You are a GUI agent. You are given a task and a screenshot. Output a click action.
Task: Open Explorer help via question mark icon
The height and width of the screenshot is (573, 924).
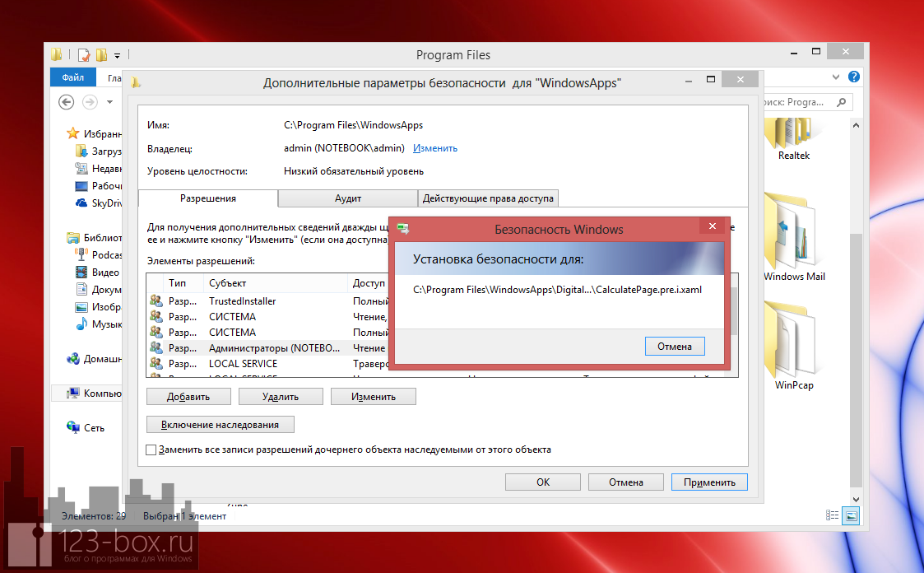853,78
